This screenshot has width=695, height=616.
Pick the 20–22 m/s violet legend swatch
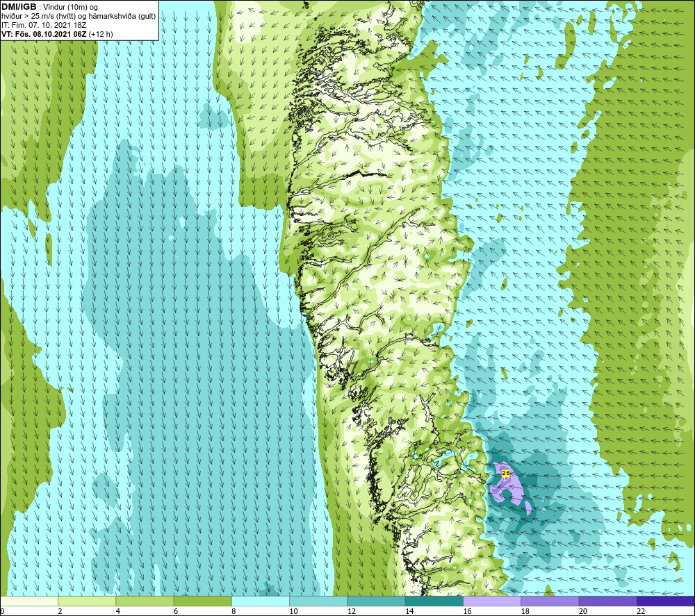pos(607,601)
